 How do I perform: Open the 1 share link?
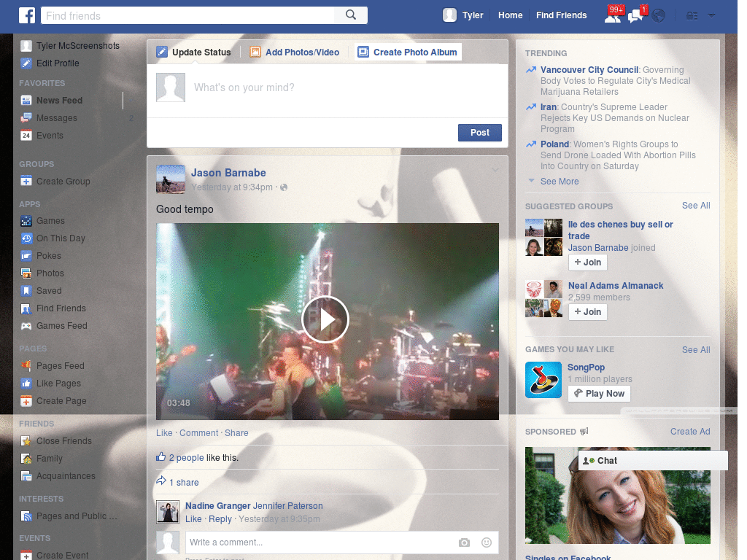coord(184,483)
